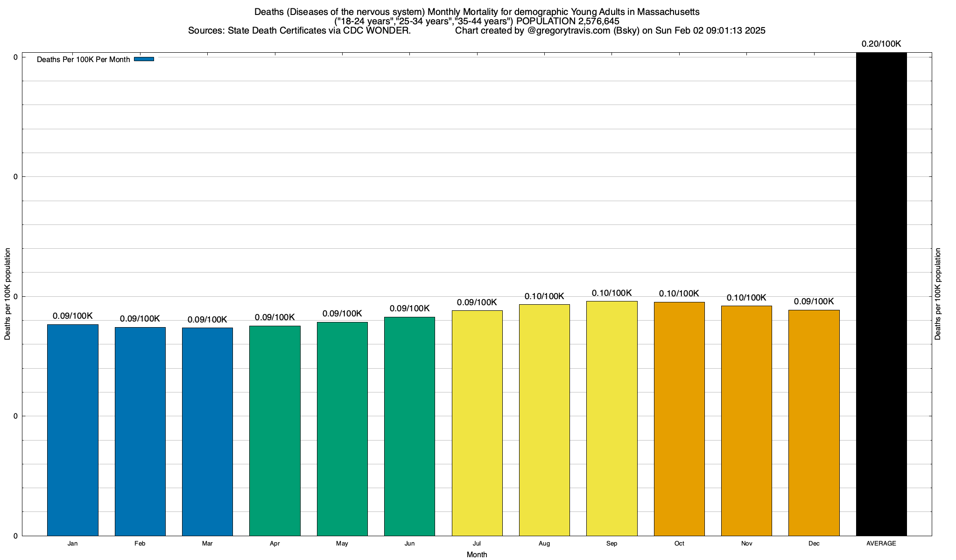Screen dimensions: 956x560
Task: Click the @gregorytravis.com credit text
Action: point(569,31)
